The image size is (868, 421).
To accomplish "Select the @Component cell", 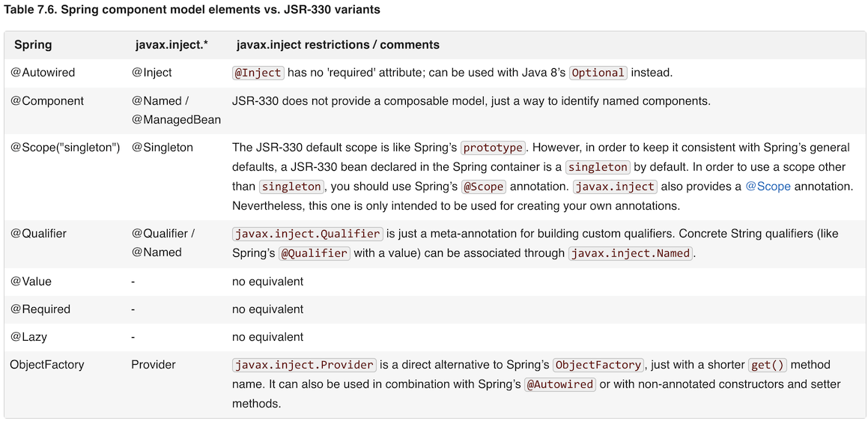I will click(47, 101).
